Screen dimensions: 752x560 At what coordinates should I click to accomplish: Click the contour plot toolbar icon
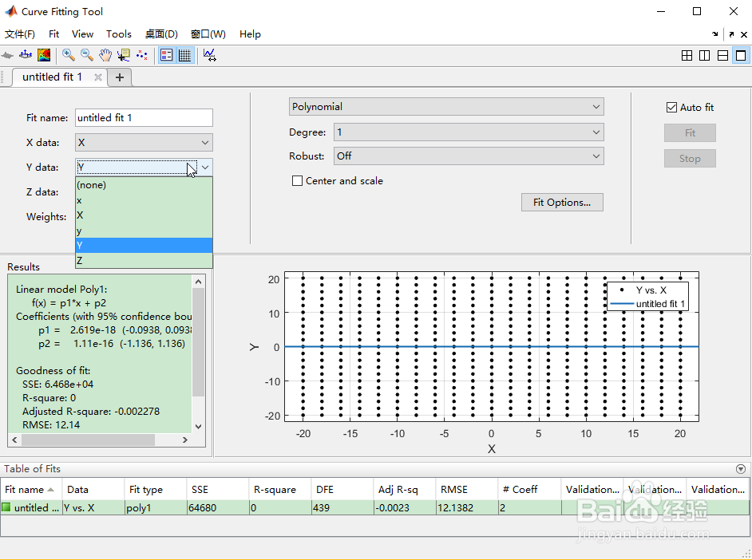pyautogui.click(x=44, y=55)
